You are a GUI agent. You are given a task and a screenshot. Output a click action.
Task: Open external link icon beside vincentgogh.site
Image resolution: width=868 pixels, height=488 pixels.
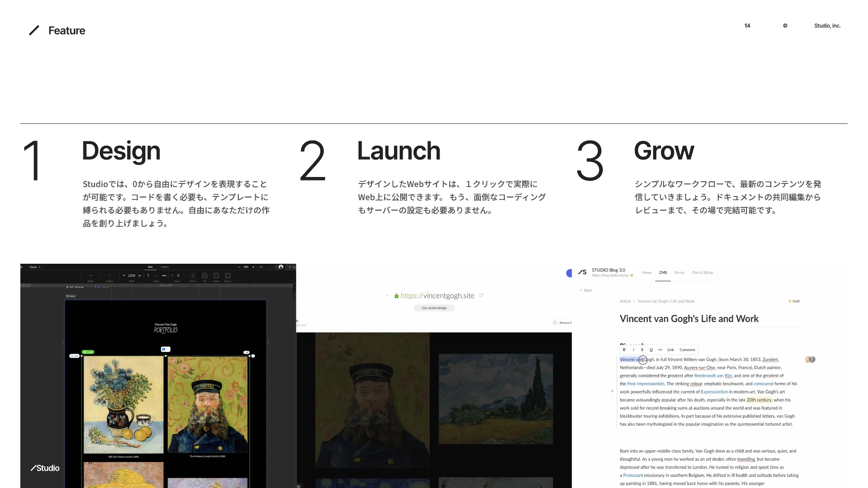(481, 295)
